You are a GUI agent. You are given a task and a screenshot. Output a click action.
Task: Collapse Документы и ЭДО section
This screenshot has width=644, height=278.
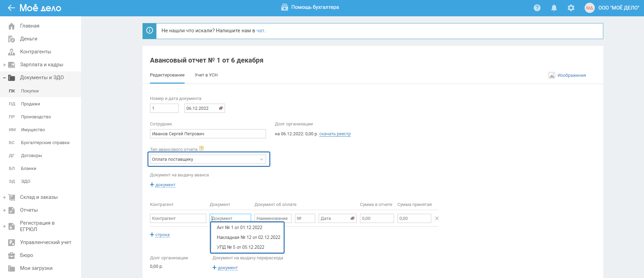point(4,77)
